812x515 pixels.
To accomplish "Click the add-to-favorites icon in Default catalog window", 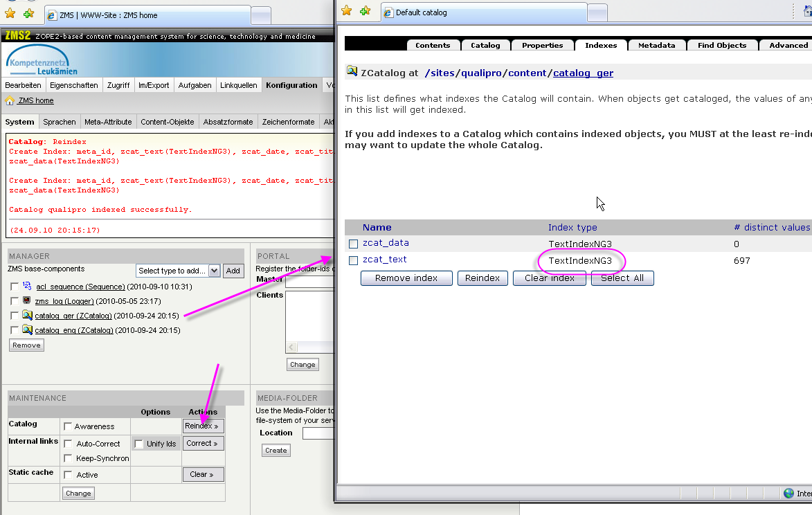I will 365,10.
